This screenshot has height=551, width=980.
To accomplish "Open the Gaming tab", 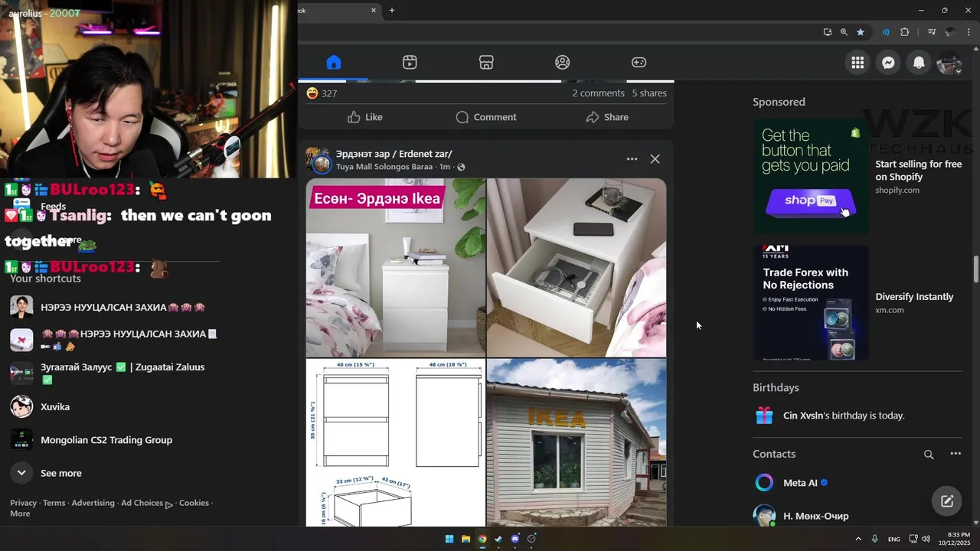I will pos(639,63).
